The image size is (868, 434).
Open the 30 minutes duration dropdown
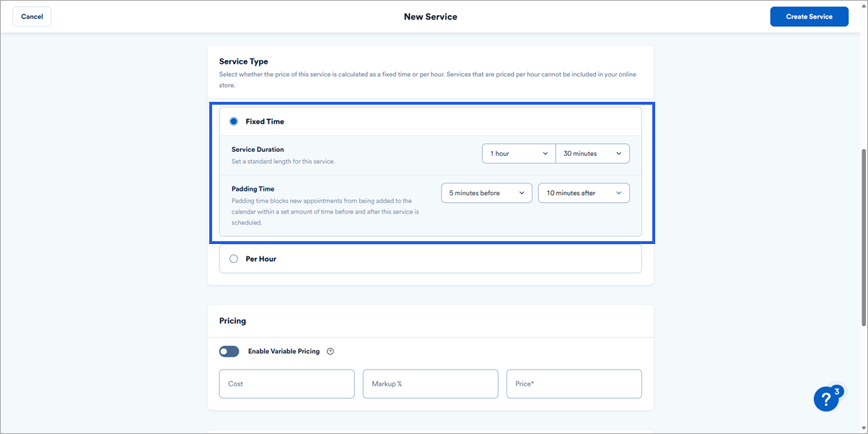click(592, 153)
